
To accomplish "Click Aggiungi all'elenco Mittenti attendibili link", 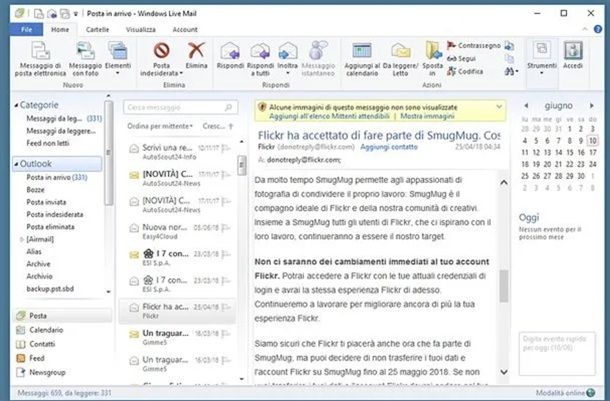I will point(329,116).
